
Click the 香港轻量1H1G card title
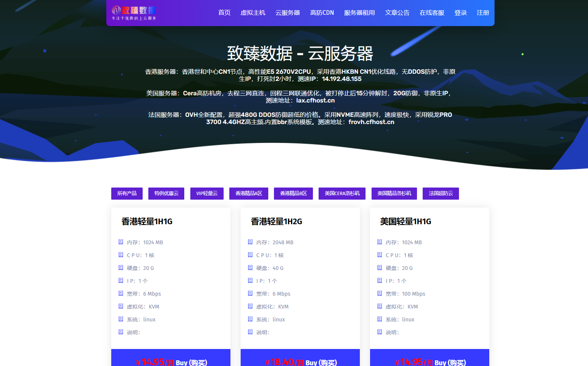[147, 222]
